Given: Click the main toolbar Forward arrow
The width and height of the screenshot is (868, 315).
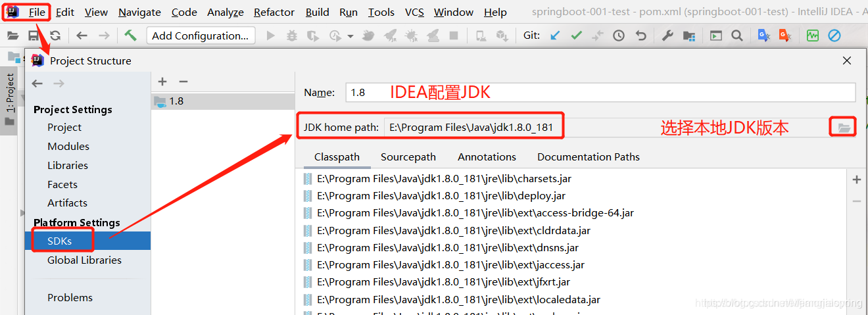Looking at the screenshot, I should click(104, 36).
